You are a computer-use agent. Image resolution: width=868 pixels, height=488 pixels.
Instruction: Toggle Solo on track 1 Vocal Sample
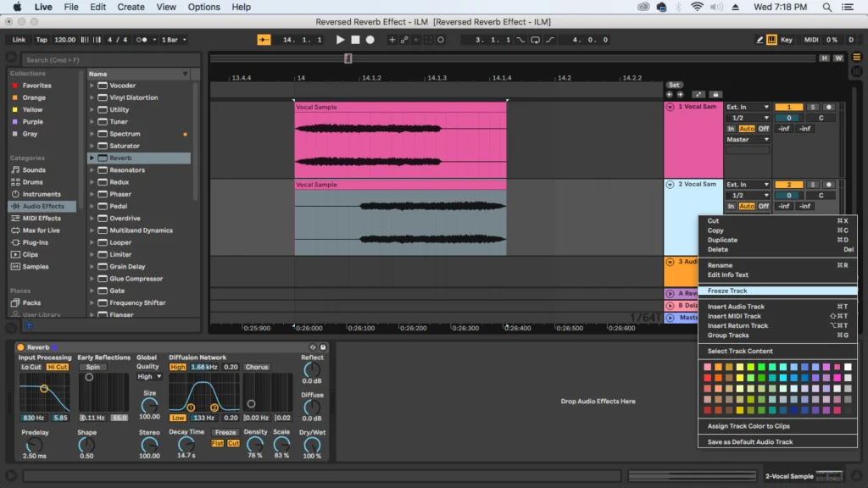click(812, 107)
